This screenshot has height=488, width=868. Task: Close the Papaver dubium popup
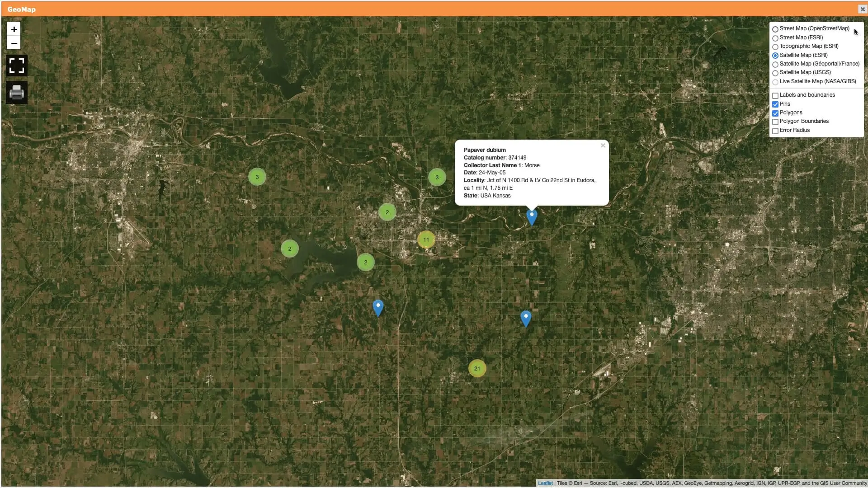coord(603,145)
